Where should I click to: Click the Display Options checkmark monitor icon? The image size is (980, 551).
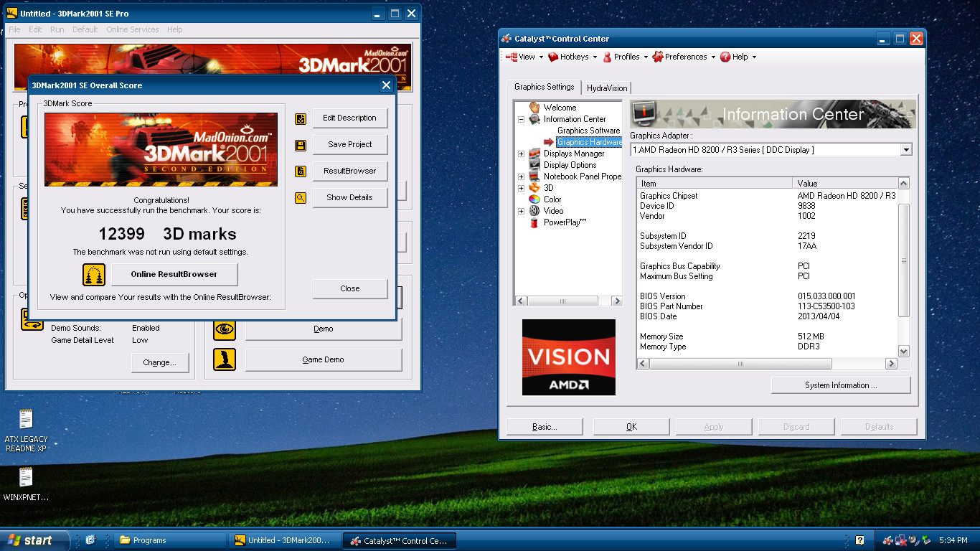pyautogui.click(x=534, y=165)
